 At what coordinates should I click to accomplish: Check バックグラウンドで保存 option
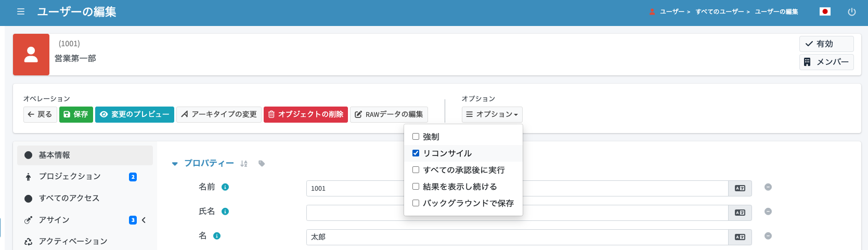click(416, 203)
